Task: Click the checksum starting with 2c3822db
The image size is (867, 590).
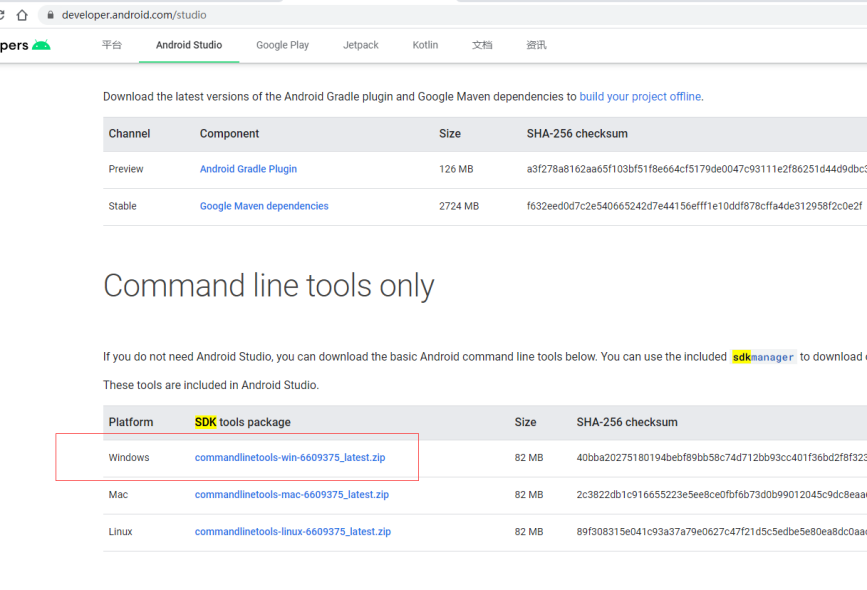Action: point(722,494)
